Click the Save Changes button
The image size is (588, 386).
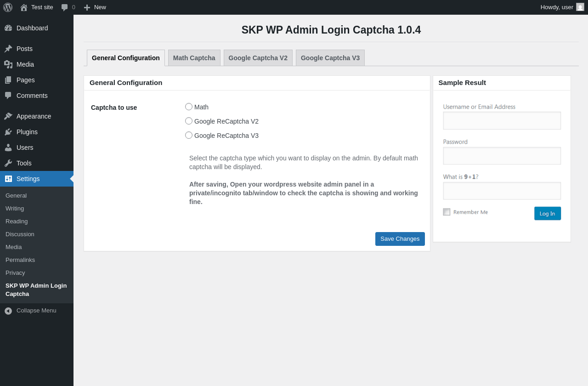pyautogui.click(x=400, y=239)
